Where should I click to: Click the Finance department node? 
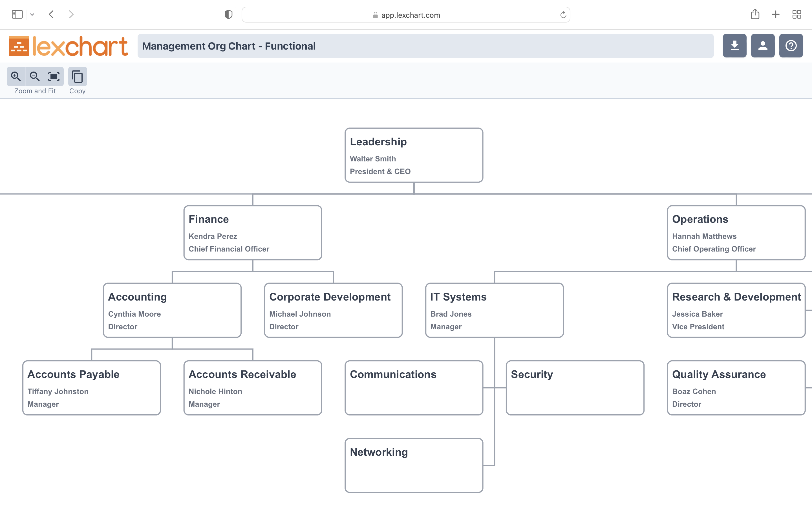[253, 232]
